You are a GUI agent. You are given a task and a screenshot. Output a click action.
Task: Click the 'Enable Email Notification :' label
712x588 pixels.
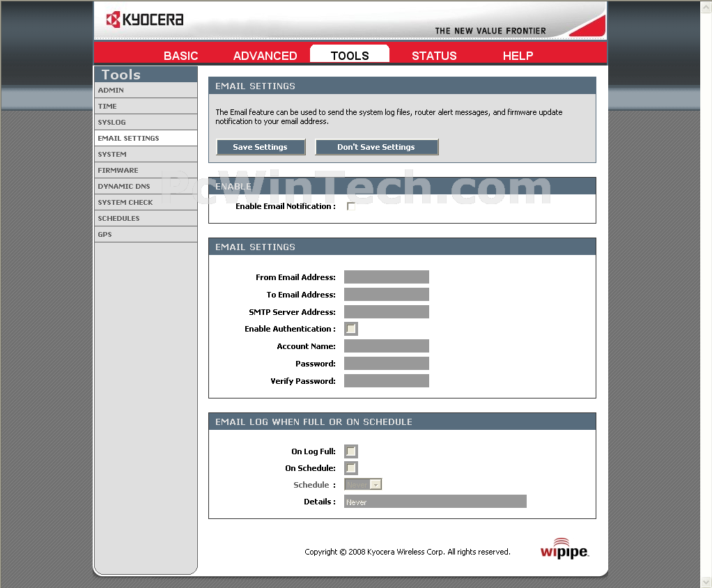(x=286, y=206)
